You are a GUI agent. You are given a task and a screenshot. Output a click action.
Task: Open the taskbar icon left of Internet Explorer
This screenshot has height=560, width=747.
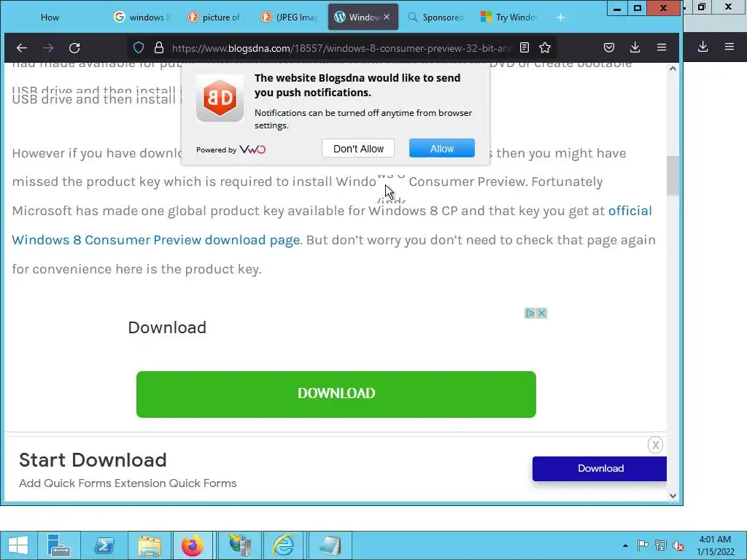pos(239,545)
